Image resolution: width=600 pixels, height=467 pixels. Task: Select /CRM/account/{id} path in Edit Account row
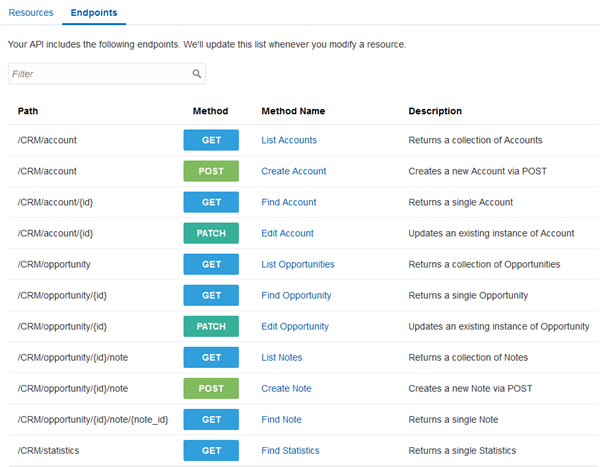[x=55, y=233]
